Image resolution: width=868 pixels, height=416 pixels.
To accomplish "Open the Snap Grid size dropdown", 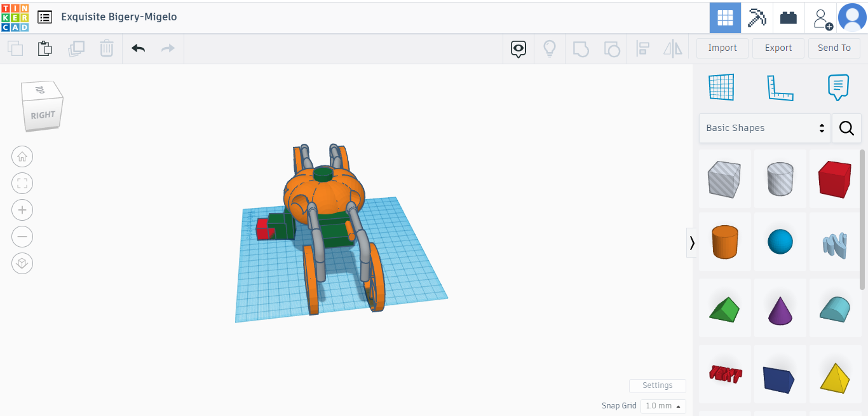I will pos(663,406).
